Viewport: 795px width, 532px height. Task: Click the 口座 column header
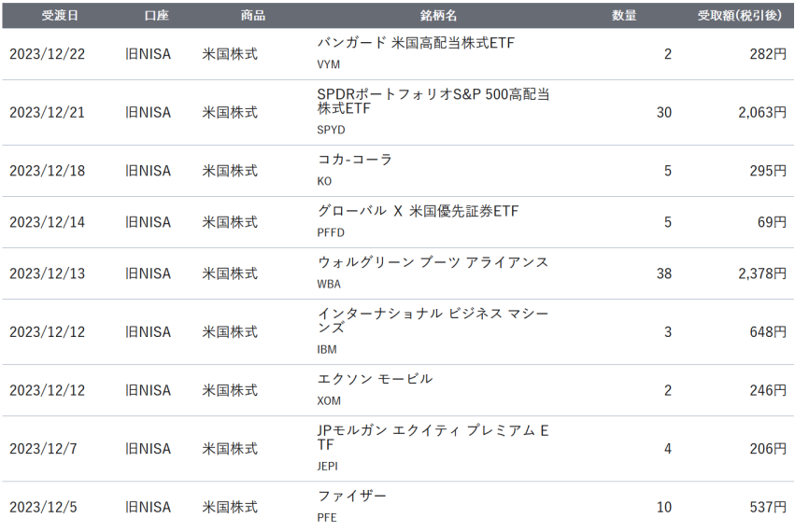pyautogui.click(x=156, y=15)
